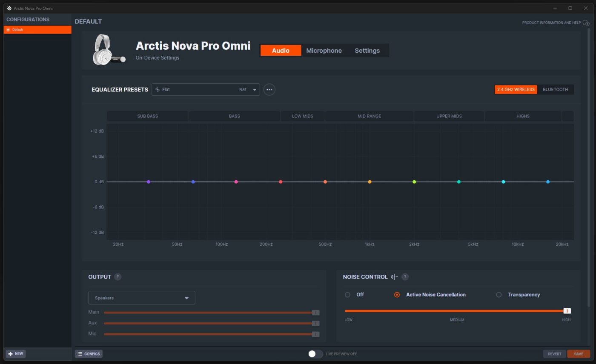Select the pink 125Hz EQ point
596x364 pixels.
236,182
